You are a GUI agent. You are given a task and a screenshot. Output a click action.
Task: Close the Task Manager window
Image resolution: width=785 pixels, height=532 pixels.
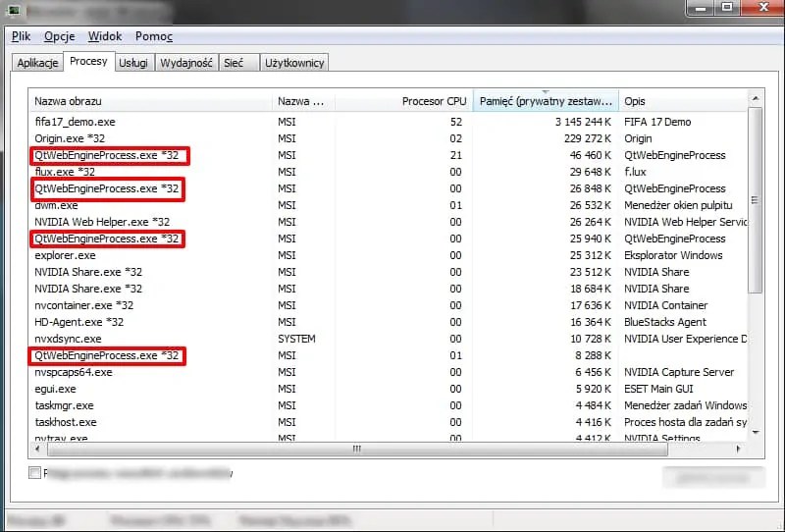pos(763,8)
